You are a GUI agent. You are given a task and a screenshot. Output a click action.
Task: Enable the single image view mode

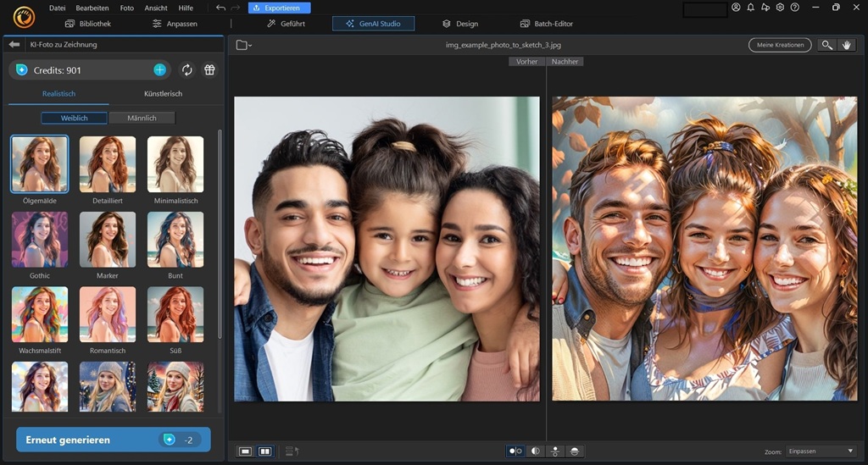pos(245,451)
